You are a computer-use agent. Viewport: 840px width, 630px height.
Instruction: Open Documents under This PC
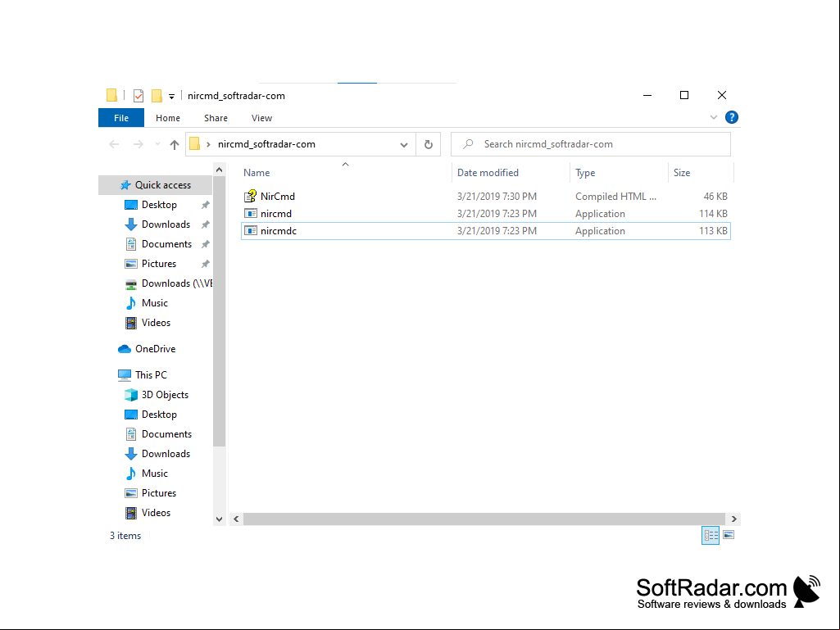pos(166,434)
